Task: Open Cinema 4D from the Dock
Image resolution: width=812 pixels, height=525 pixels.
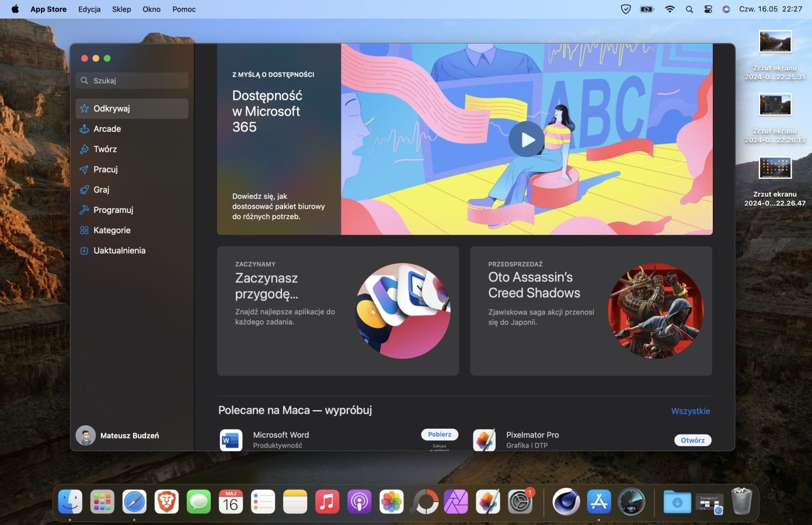Action: click(566, 502)
